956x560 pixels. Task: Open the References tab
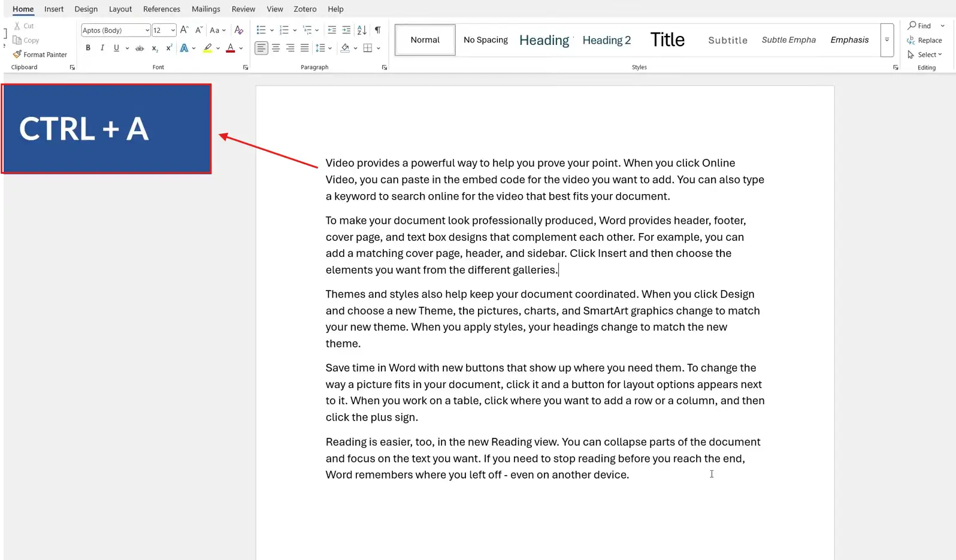pos(162,9)
